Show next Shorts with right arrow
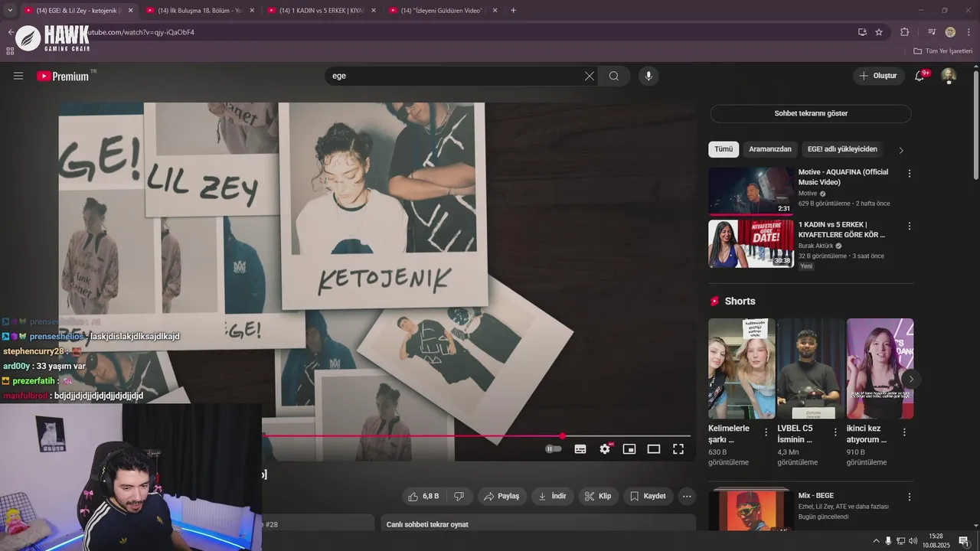This screenshot has width=980, height=551. (x=911, y=379)
